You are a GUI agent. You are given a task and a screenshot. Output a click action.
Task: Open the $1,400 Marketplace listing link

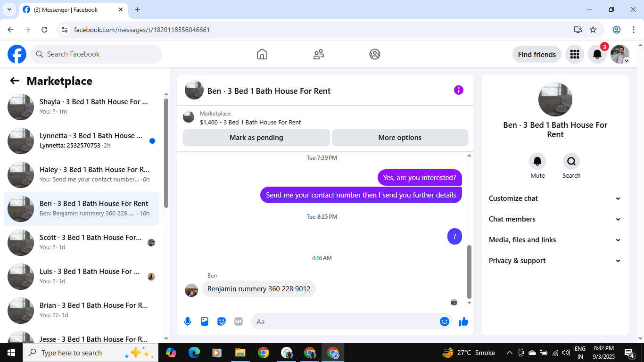coord(250,122)
